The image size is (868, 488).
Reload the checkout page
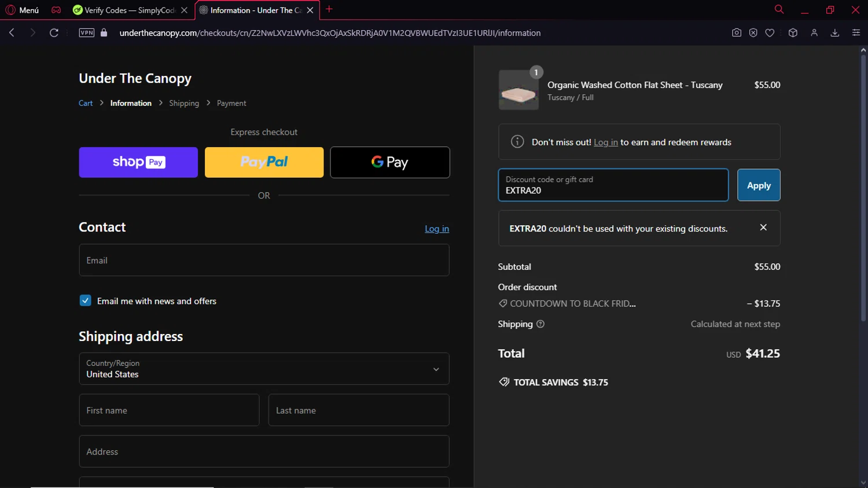pos(54,33)
